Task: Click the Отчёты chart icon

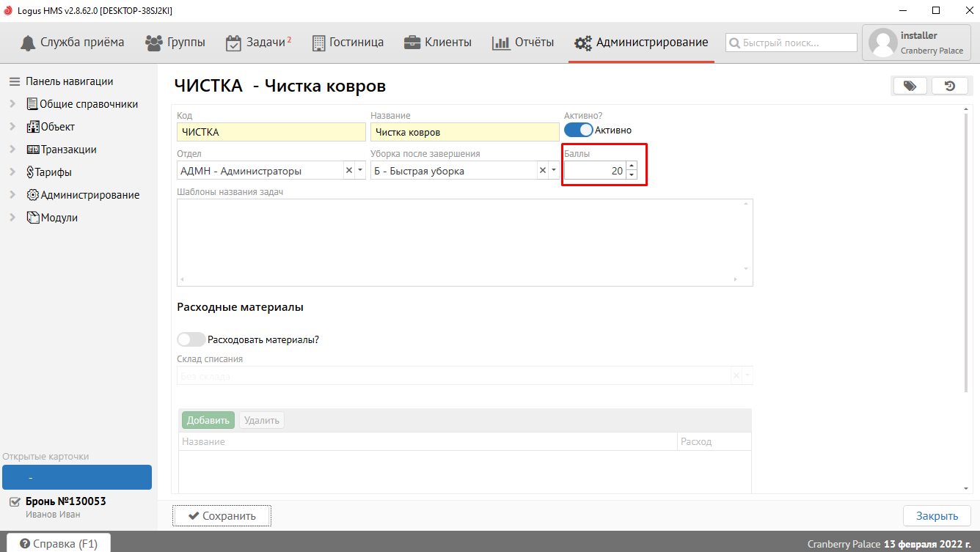Action: click(501, 43)
